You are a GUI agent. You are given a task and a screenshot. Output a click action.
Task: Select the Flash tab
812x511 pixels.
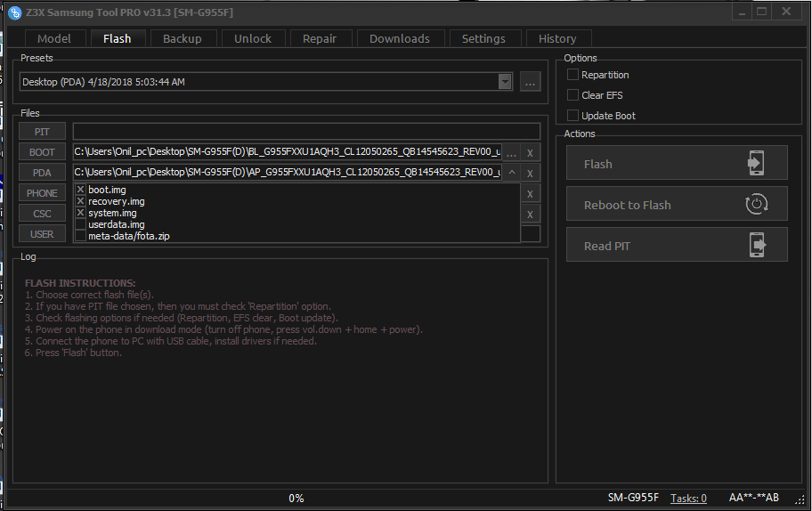click(x=117, y=39)
